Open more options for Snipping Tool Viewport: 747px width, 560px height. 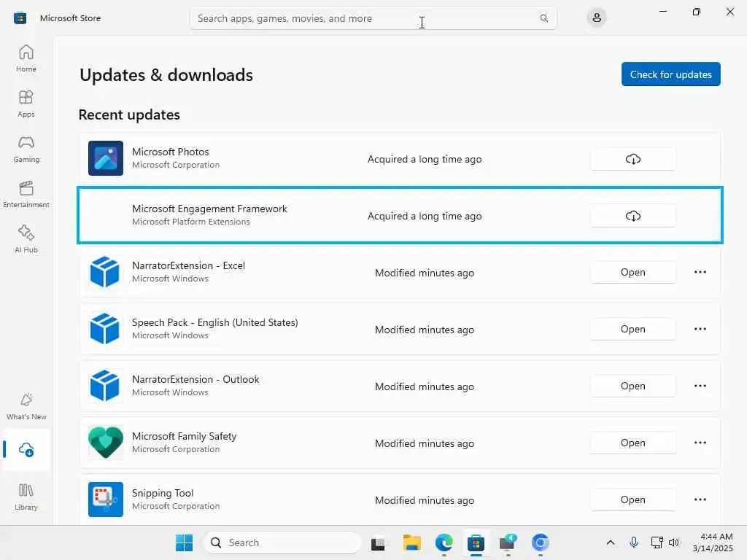click(x=700, y=499)
